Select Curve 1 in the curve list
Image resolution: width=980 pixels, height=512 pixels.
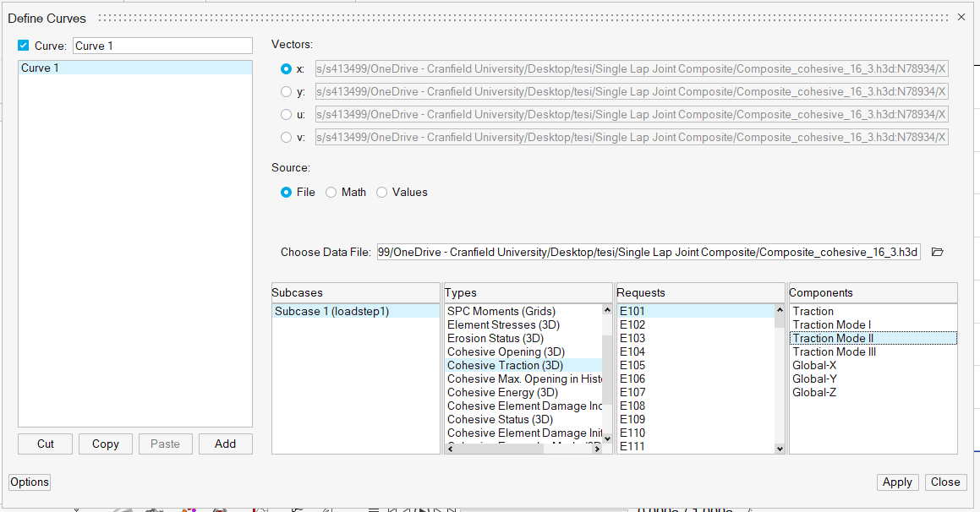[135, 68]
